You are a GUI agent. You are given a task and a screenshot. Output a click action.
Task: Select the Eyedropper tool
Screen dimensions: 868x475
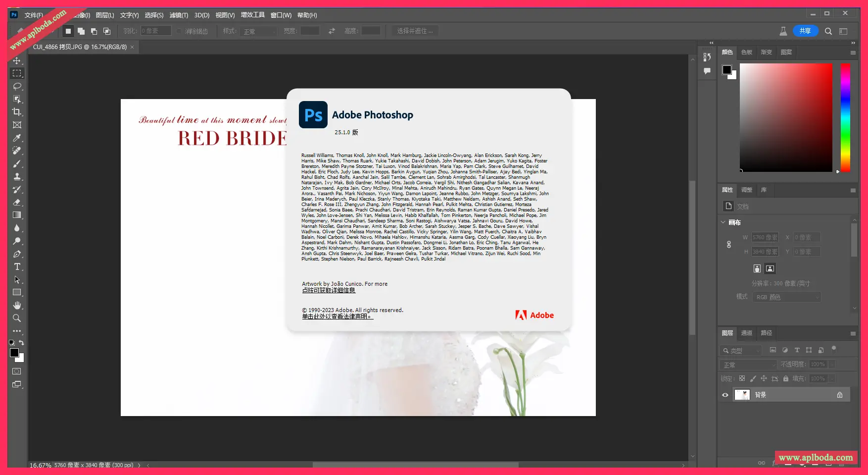click(17, 138)
